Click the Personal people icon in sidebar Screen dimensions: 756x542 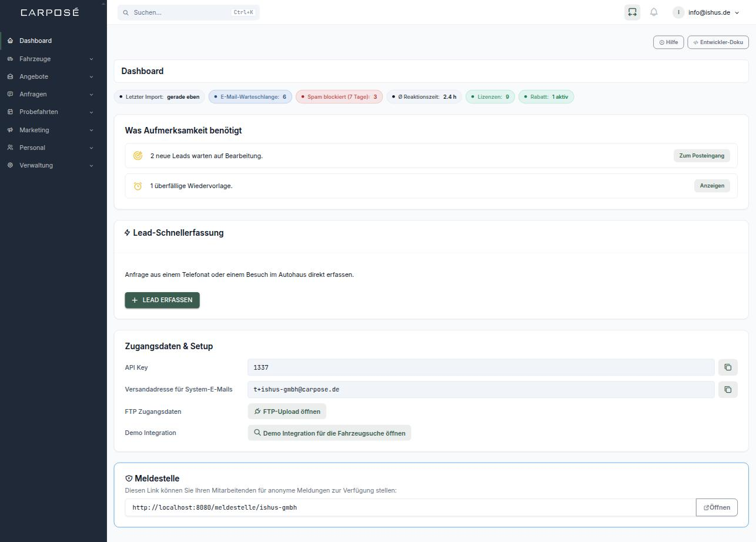(x=10, y=148)
